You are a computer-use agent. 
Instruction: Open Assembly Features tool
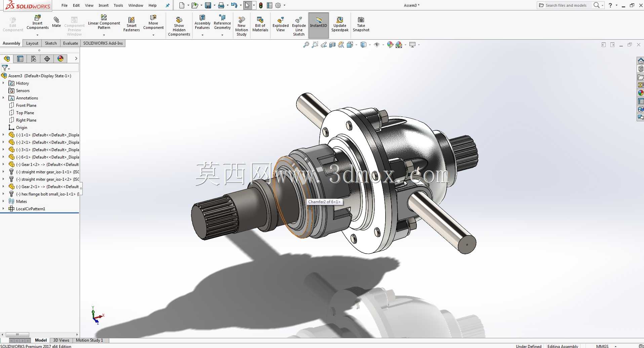(202, 22)
